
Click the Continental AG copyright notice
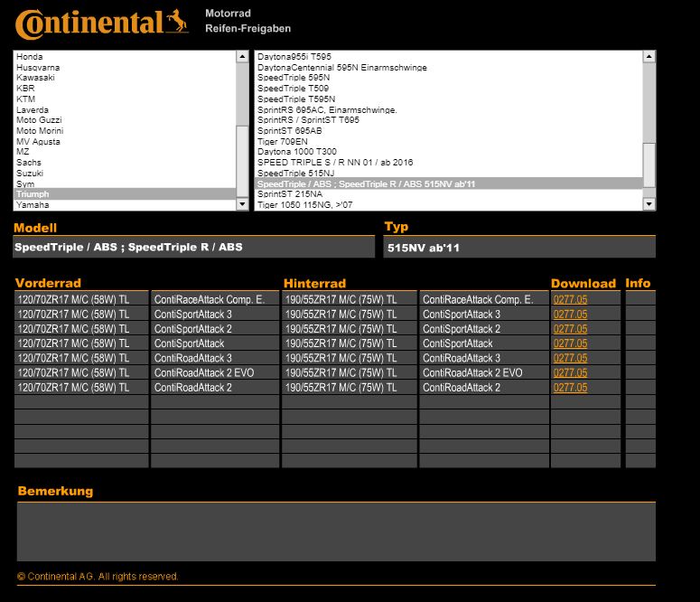[x=98, y=576]
